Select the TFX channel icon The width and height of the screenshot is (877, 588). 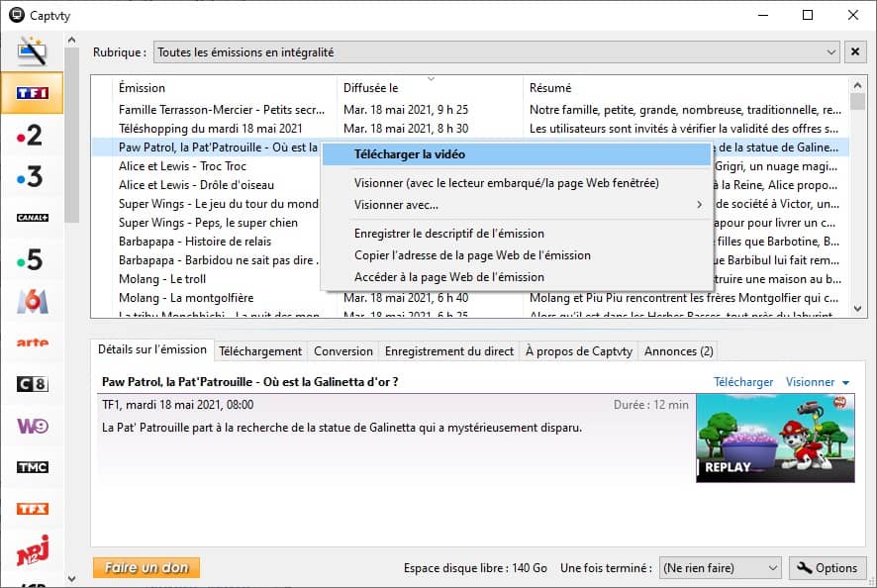[x=32, y=509]
